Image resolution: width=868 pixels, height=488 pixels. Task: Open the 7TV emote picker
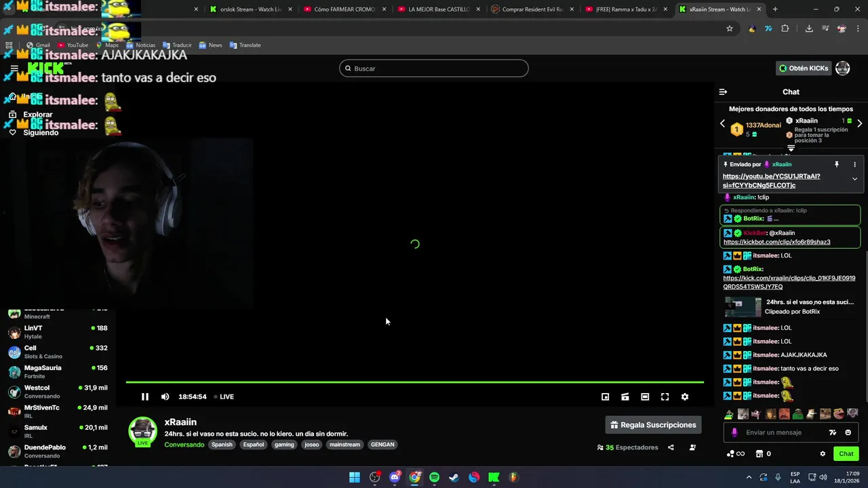pos(833,432)
